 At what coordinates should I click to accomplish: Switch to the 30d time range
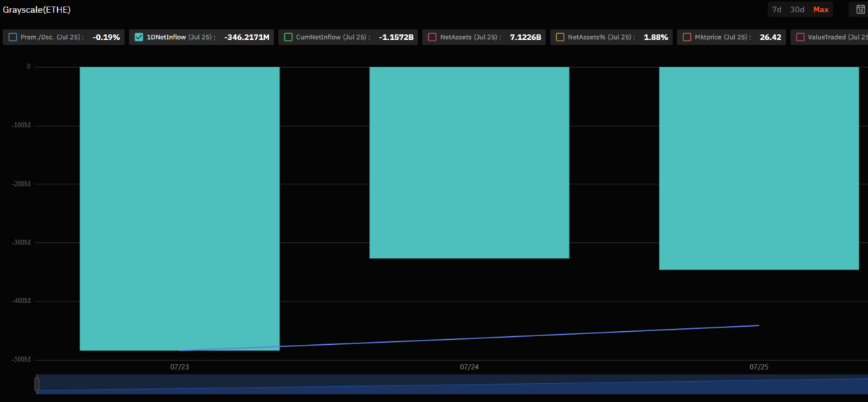[798, 9]
